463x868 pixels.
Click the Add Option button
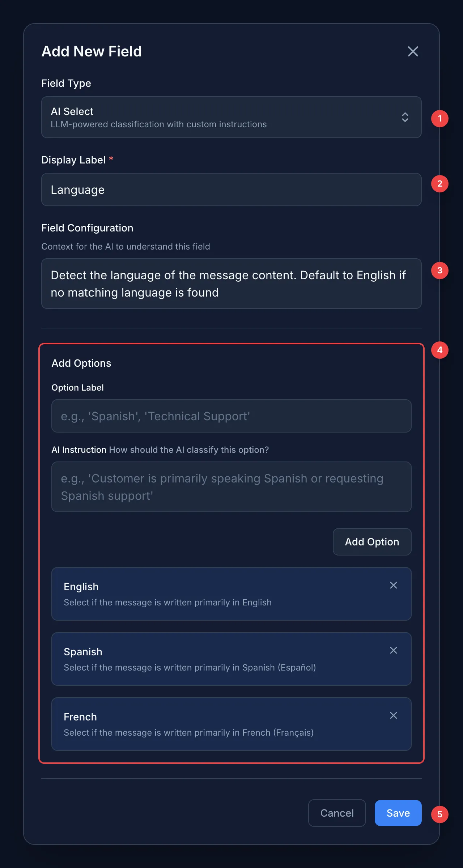[372, 542]
